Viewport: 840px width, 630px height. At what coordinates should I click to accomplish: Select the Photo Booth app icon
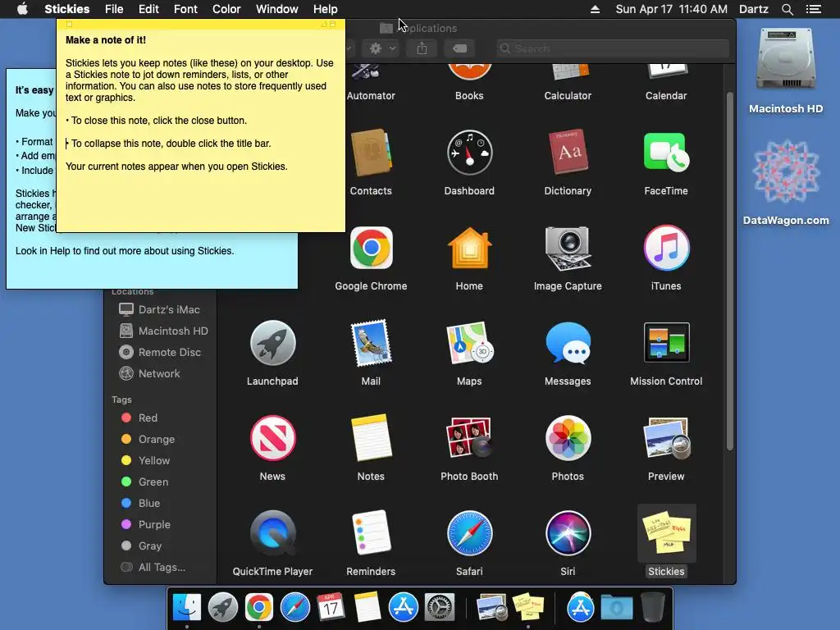469,438
